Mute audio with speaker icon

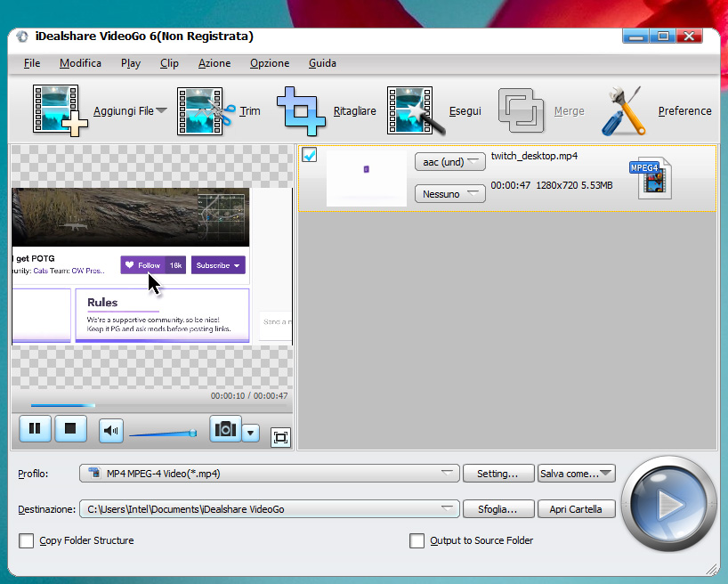111,431
